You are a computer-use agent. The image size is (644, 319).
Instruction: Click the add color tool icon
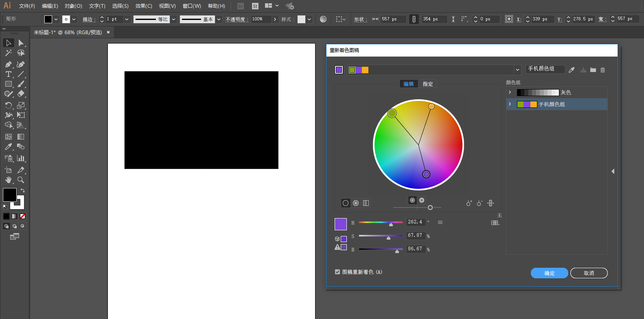pos(469,203)
